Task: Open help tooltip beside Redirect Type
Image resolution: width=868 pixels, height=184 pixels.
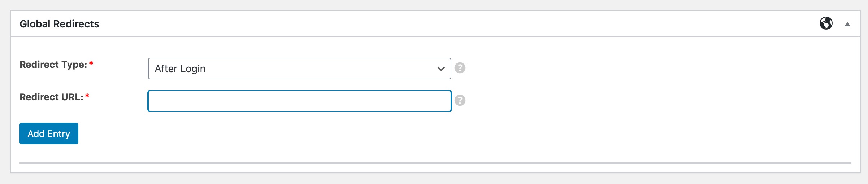Action: coord(460,68)
